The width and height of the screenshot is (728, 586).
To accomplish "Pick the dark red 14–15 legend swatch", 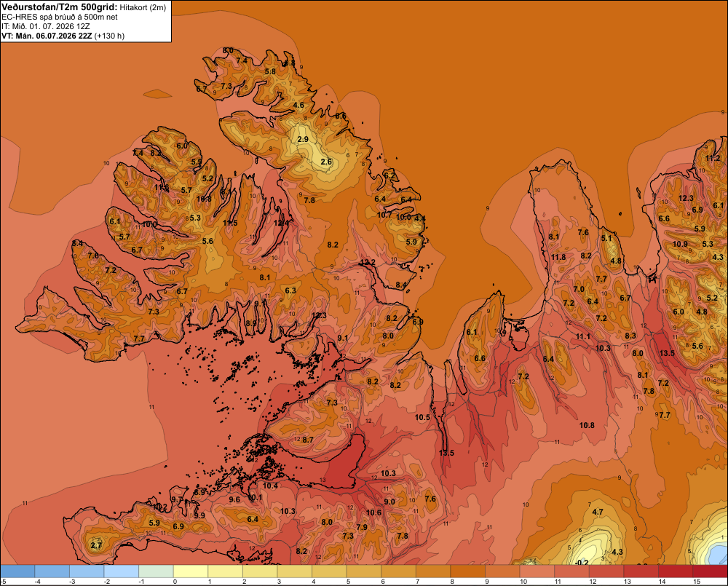I will click(x=675, y=571).
